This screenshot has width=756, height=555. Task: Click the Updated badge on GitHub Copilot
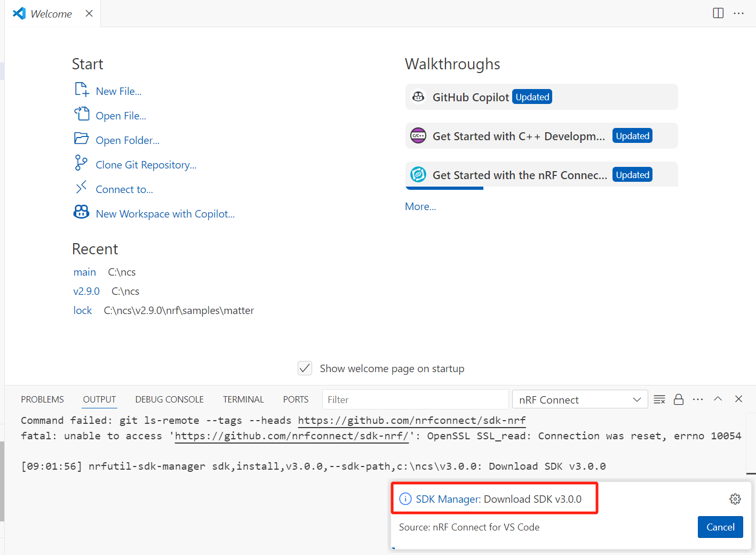(x=532, y=96)
